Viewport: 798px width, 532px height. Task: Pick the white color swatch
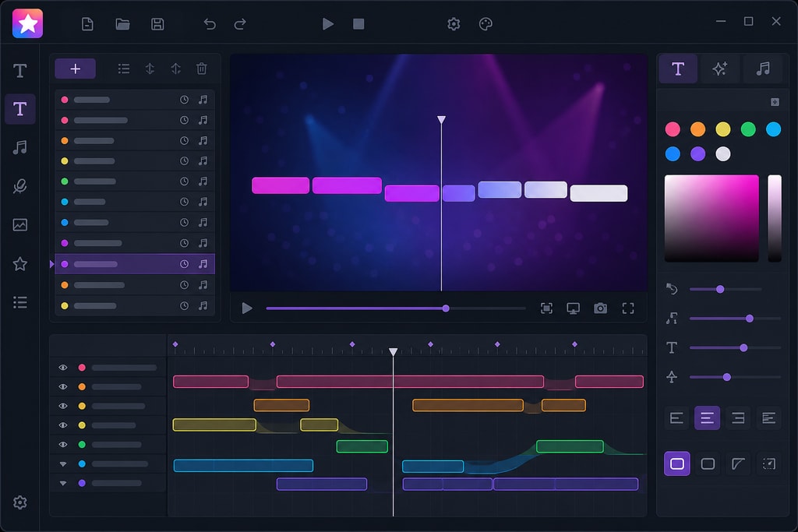point(723,153)
